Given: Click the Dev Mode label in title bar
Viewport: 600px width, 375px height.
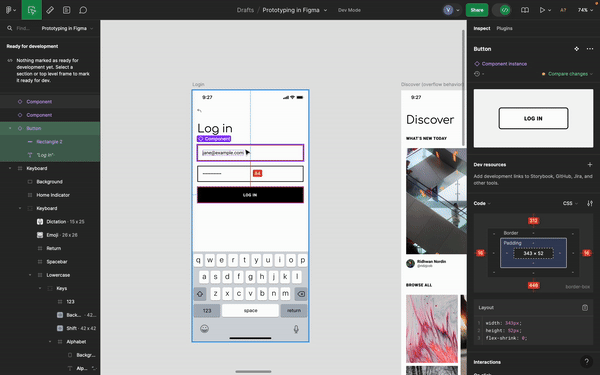Looking at the screenshot, I should pos(349,10).
